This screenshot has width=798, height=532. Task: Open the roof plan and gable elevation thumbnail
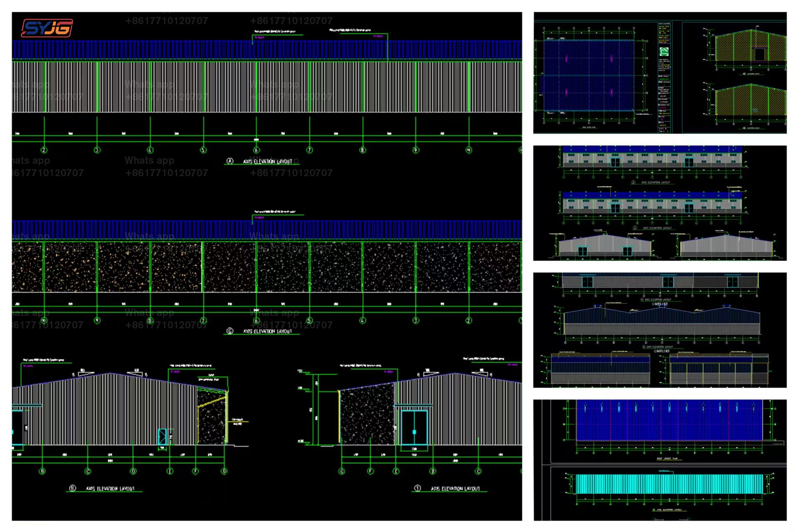point(660,73)
